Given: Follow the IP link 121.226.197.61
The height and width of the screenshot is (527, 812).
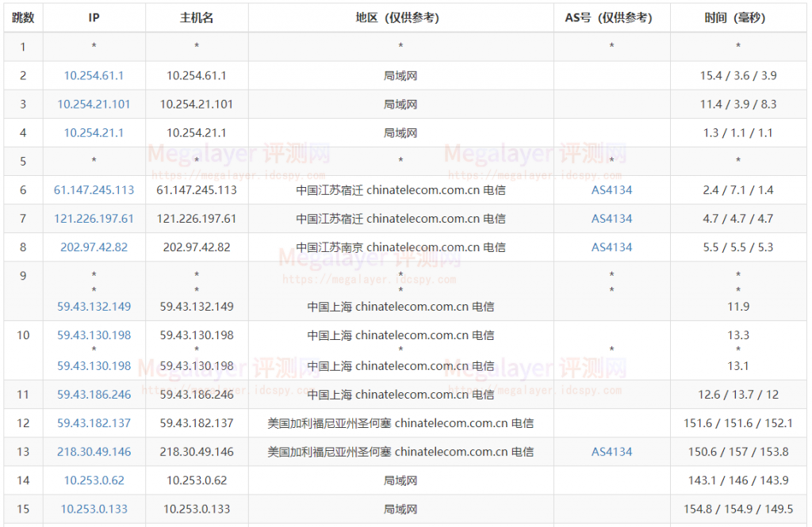Looking at the screenshot, I should coord(94,219).
